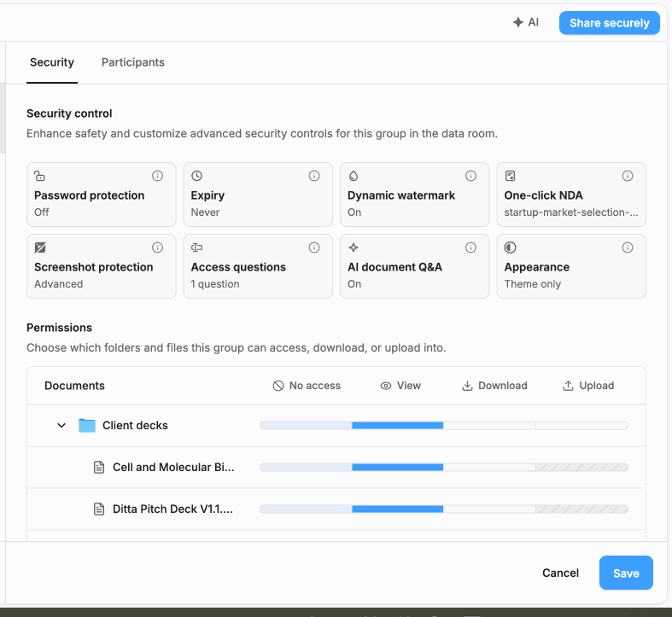Set Cell and Molecular Bi... to No access
672x617 pixels.
(306, 467)
